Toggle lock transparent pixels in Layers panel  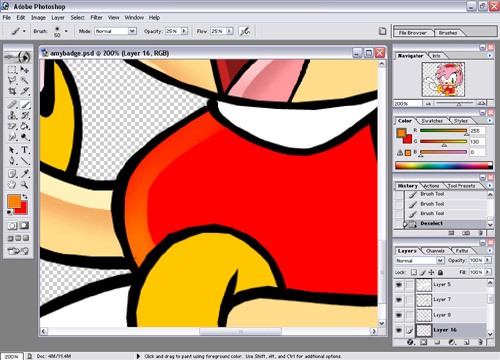pos(414,272)
